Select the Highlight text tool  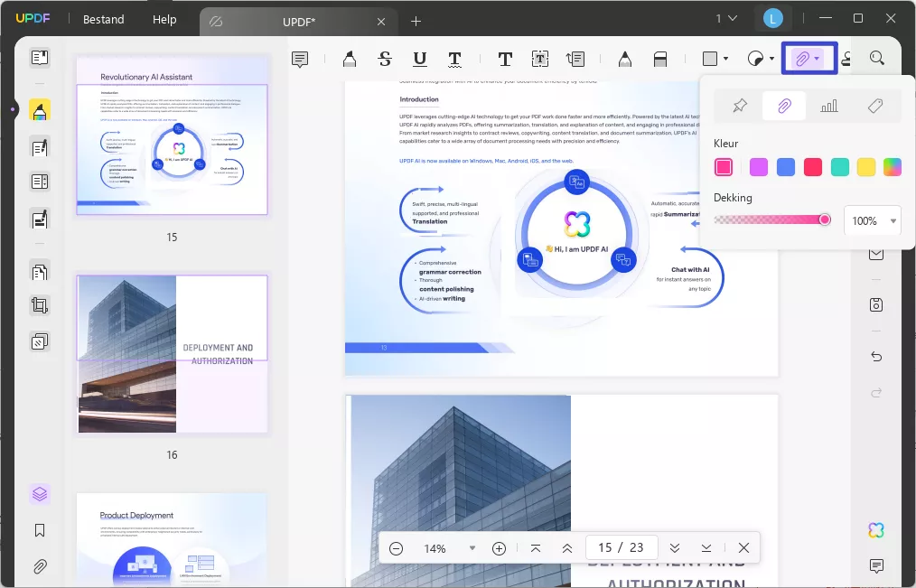point(350,59)
